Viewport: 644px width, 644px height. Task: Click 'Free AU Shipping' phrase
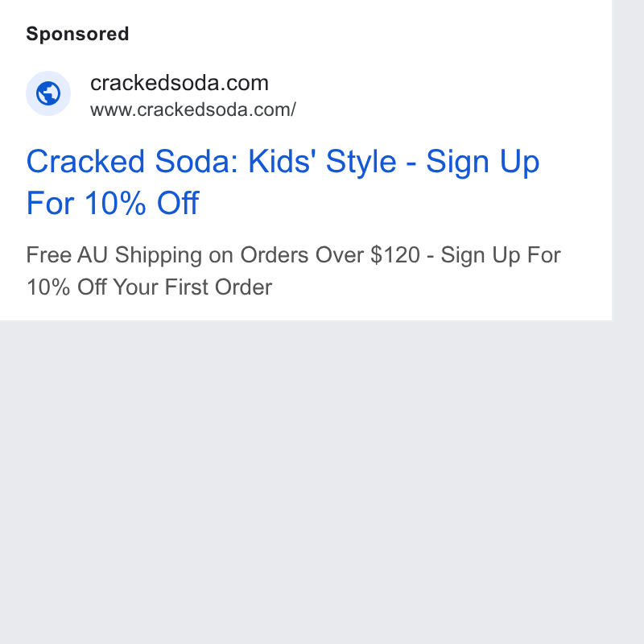(x=114, y=254)
